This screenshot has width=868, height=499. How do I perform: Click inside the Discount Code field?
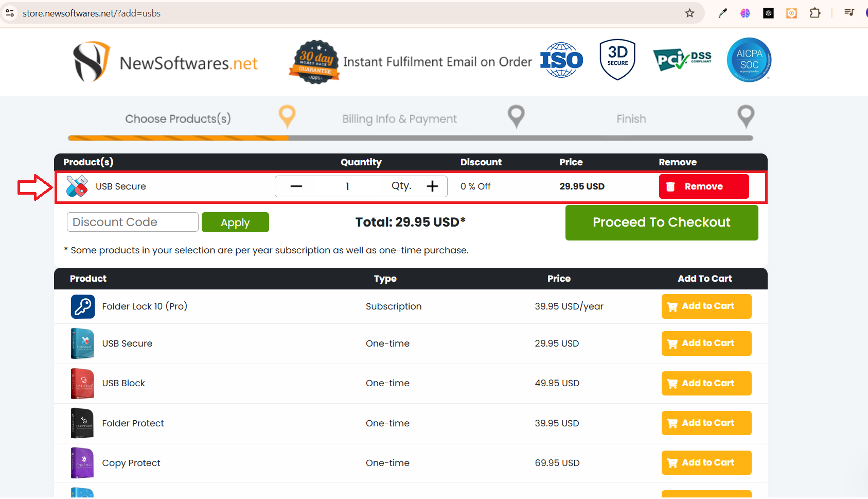pyautogui.click(x=132, y=221)
